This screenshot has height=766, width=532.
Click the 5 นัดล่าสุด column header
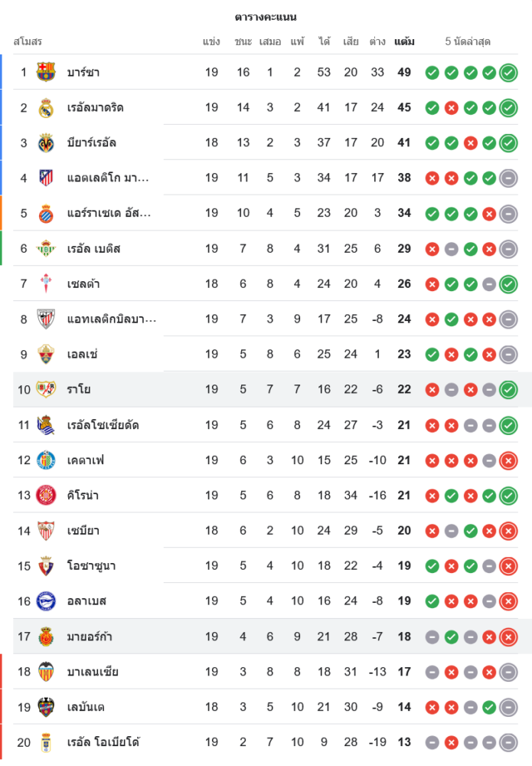(x=468, y=41)
